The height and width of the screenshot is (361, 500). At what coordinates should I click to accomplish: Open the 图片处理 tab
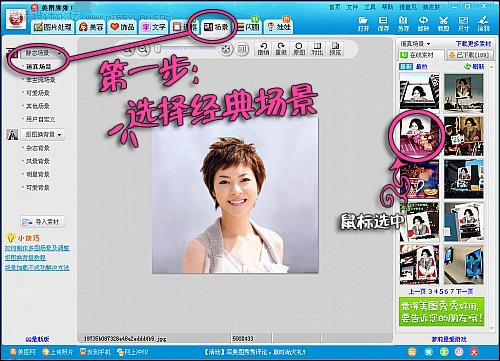[53, 27]
